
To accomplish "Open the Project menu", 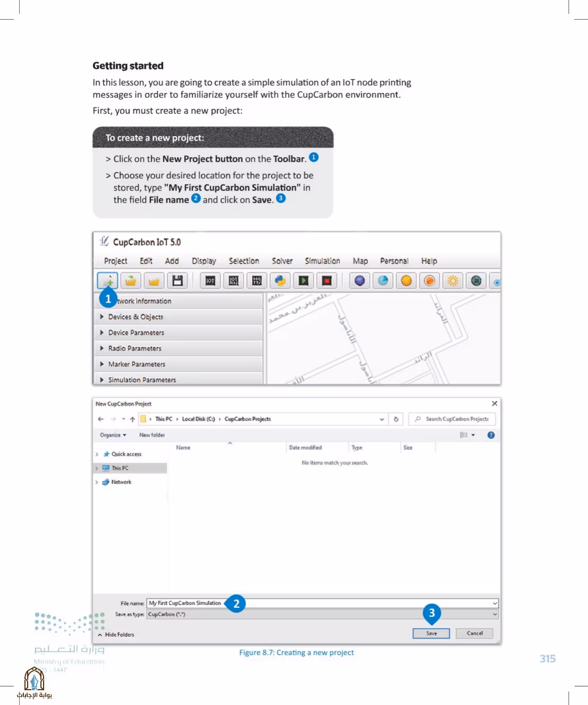I will (x=116, y=261).
